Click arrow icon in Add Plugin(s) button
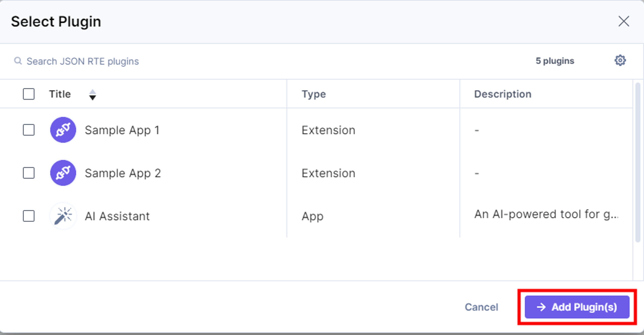The image size is (644, 335). pos(541,307)
